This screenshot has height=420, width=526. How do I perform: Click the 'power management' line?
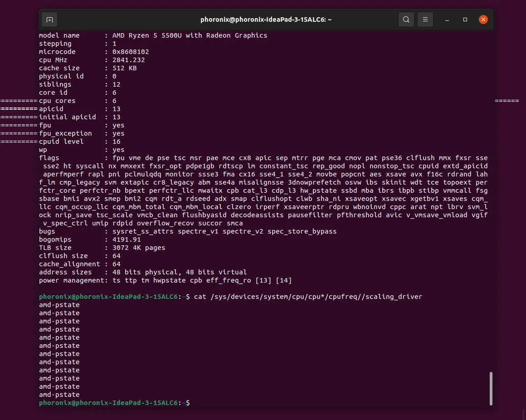pyautogui.click(x=165, y=280)
